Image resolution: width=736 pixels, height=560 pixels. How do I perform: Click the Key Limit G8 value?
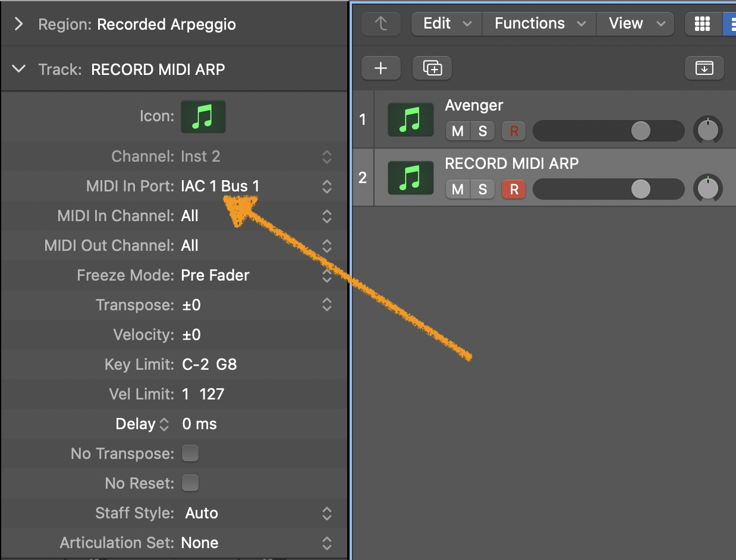[227, 364]
